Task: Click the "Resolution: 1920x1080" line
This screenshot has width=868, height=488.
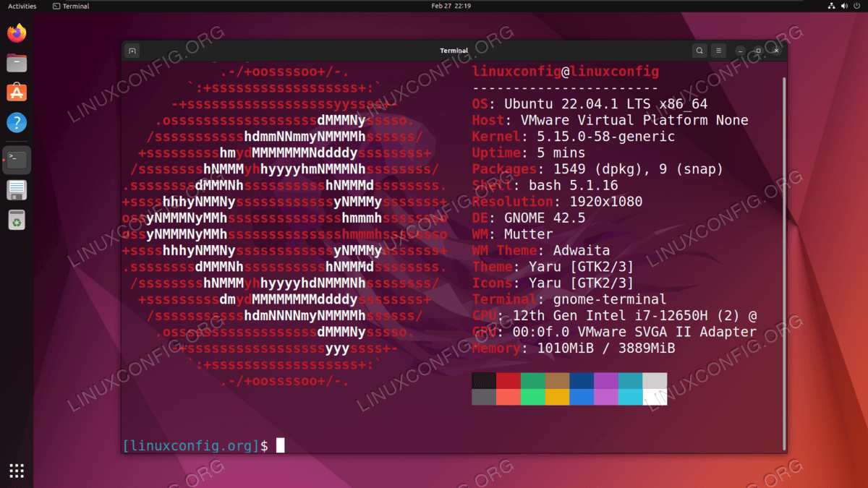Action: [x=557, y=202]
